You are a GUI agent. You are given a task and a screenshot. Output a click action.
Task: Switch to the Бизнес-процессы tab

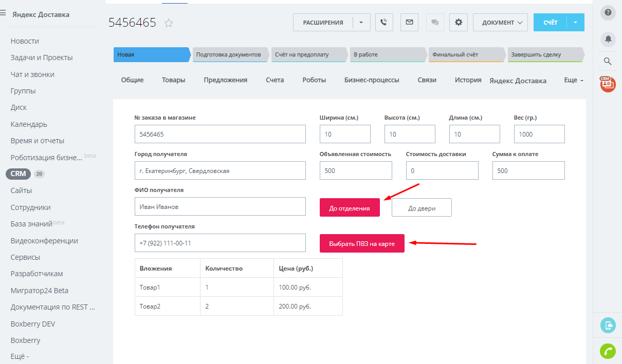[x=372, y=80]
